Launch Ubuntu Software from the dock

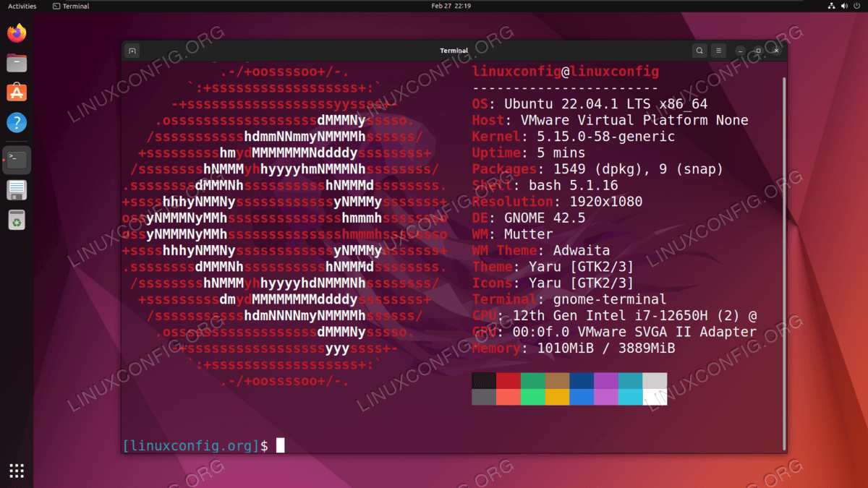(17, 93)
